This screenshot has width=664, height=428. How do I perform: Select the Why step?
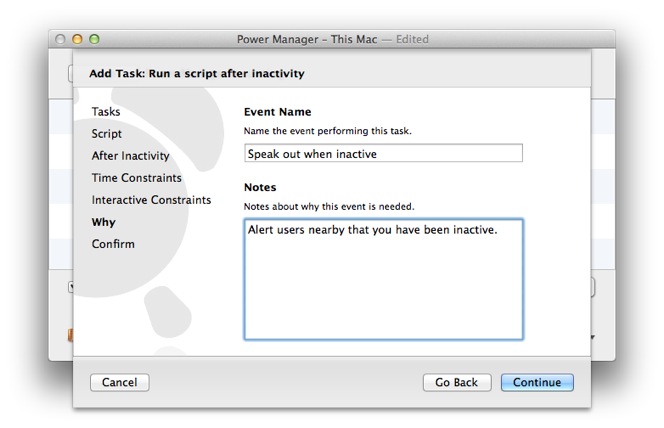tap(103, 222)
